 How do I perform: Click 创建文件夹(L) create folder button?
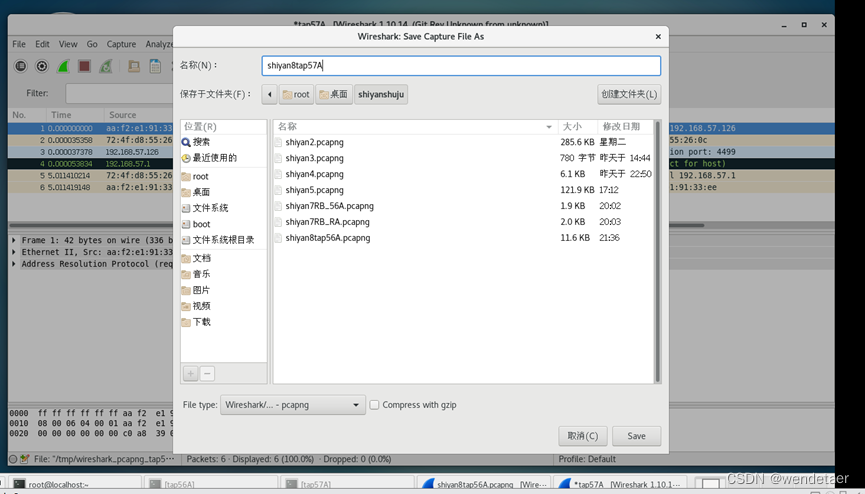click(629, 94)
